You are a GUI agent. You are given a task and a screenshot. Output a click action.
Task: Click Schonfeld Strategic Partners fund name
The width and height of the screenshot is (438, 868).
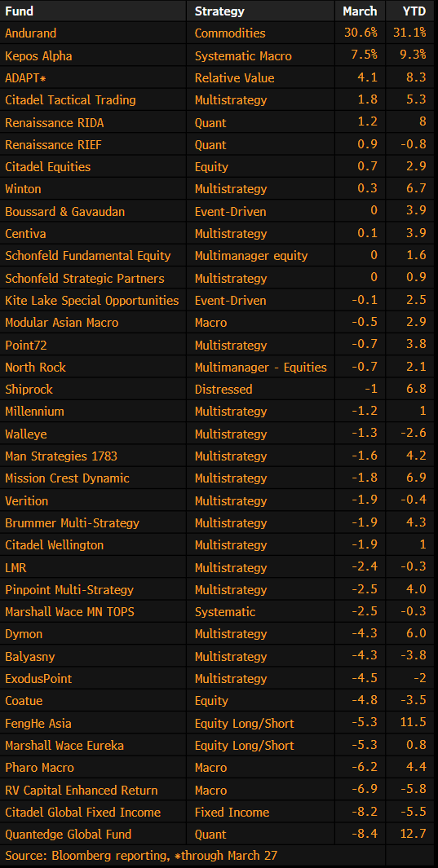(85, 278)
